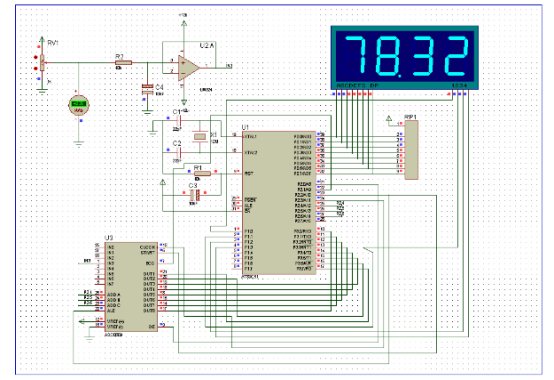Click the blue seven-segment display showing 78.32
The height and width of the screenshot is (380, 554).
405,57
